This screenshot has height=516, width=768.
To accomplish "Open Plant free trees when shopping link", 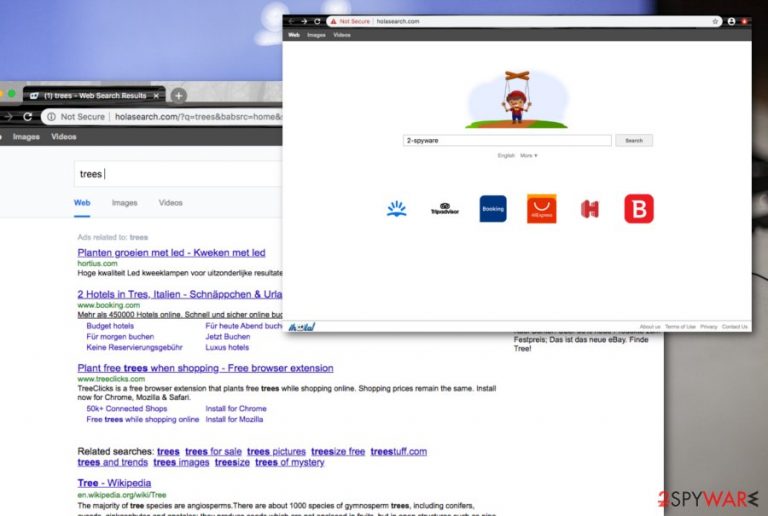I will pyautogui.click(x=205, y=368).
